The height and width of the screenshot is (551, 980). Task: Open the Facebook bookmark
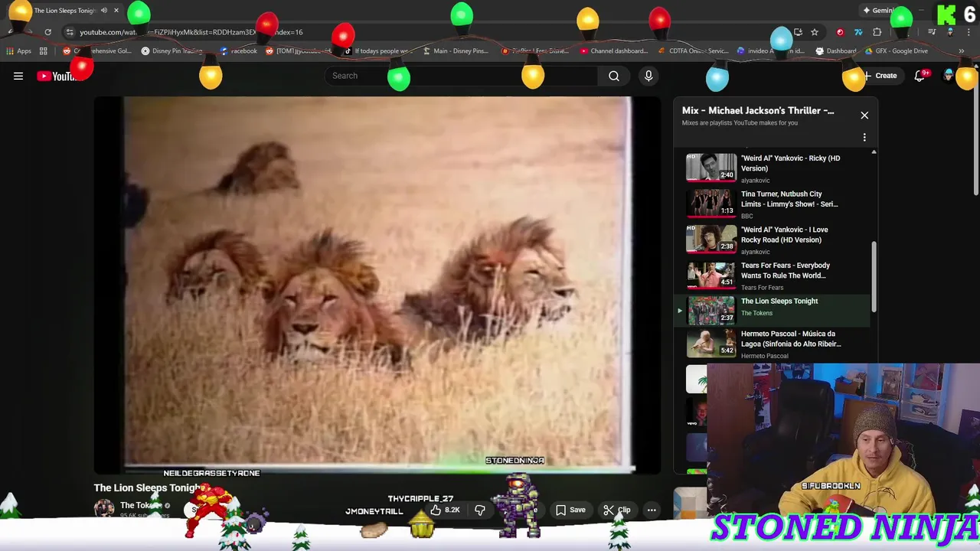[239, 51]
